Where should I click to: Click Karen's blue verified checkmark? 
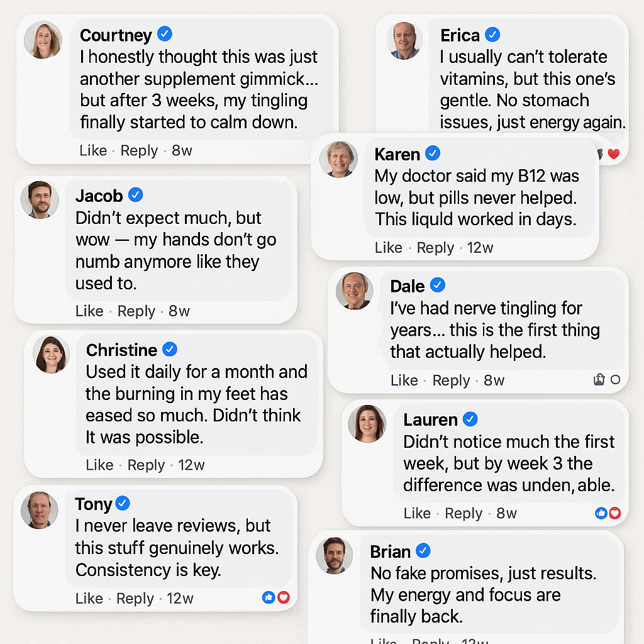(433, 153)
